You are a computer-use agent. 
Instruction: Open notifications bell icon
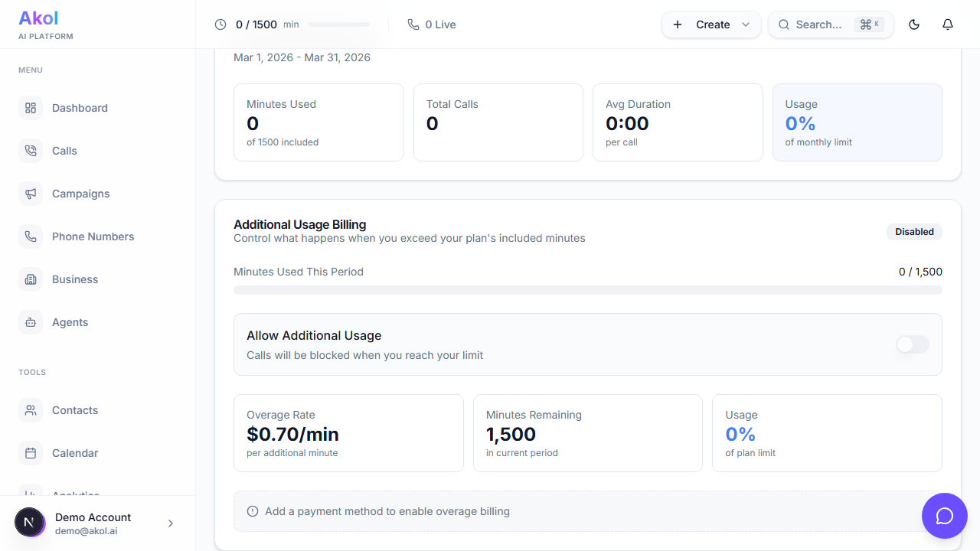click(948, 24)
